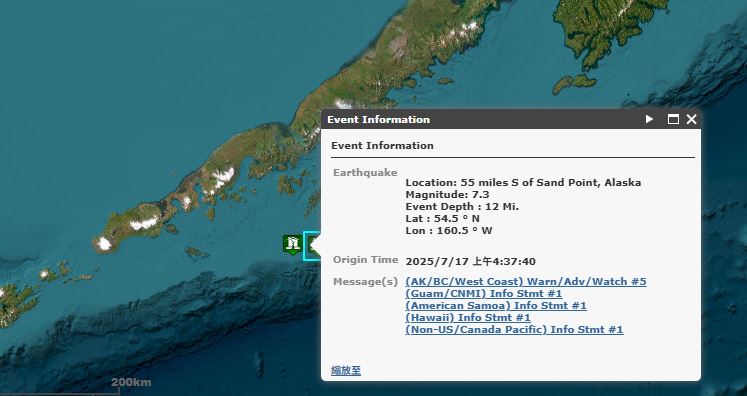Open the Guam/CNMI Info Stmt #1 link
This screenshot has width=747, height=396.
pyautogui.click(x=484, y=294)
